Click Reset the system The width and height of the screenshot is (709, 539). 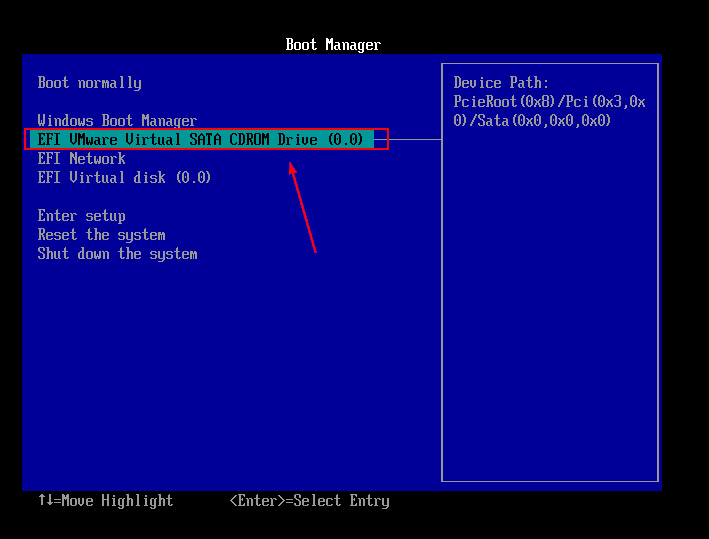[101, 235]
